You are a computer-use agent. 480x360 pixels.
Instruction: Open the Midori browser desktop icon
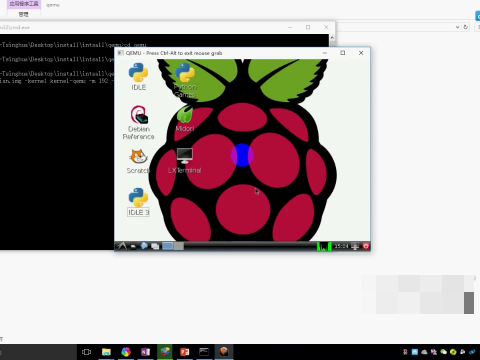(185, 119)
